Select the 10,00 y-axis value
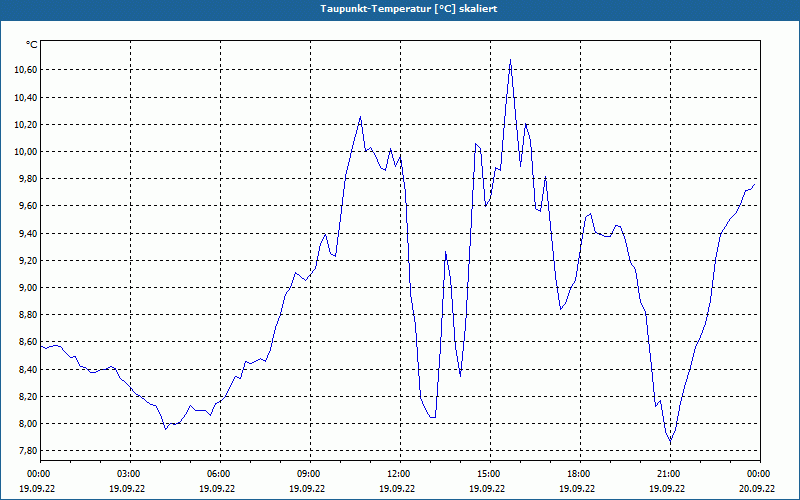Screen dimensions: 800x500 26,152
